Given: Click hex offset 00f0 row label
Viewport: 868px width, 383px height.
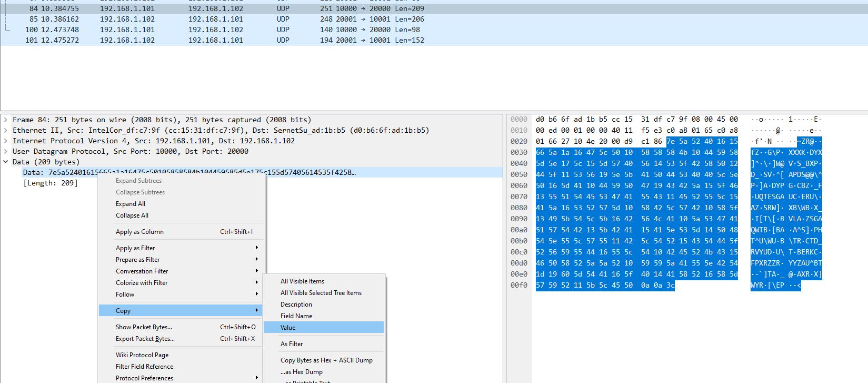Looking at the screenshot, I should pyautogui.click(x=518, y=285).
